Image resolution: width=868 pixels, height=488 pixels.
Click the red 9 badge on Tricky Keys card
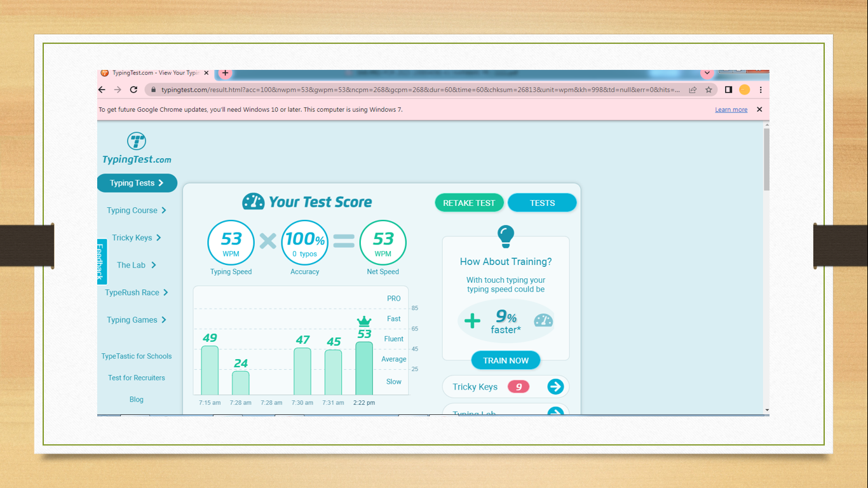tap(519, 386)
